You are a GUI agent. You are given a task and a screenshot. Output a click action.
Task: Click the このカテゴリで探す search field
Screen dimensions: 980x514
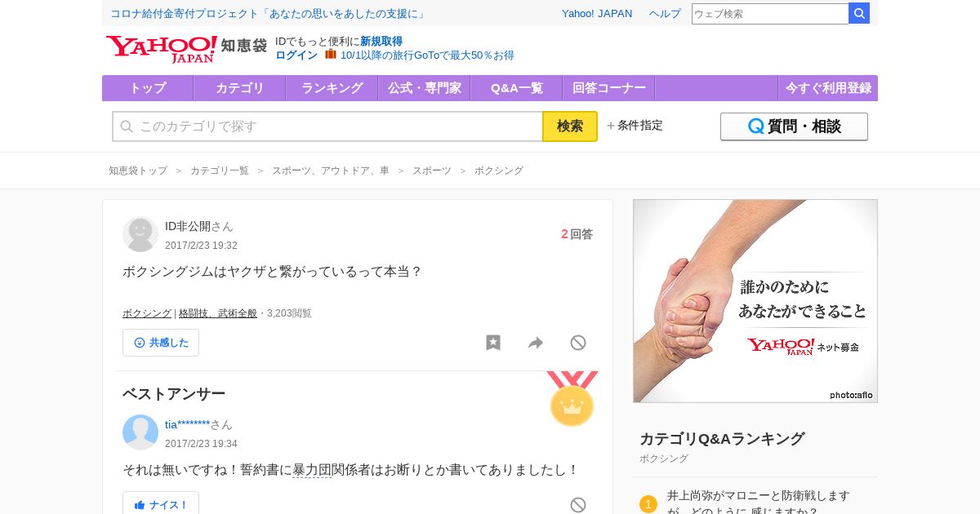327,126
